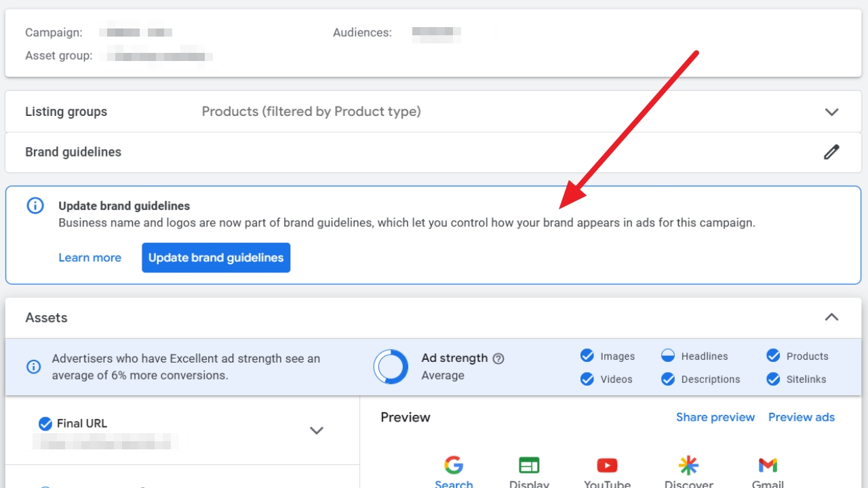The width and height of the screenshot is (868, 488).
Task: Click the Images asset check indicator
Action: [x=587, y=356]
